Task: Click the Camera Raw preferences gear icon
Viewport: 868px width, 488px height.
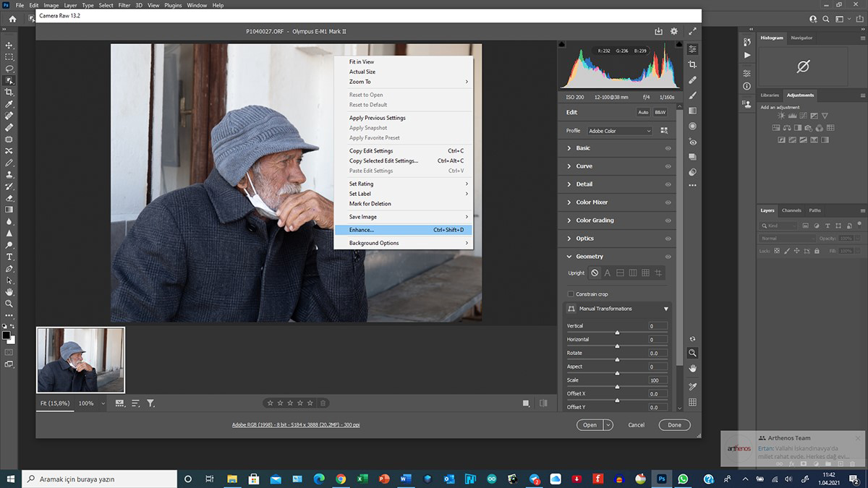Action: (674, 32)
